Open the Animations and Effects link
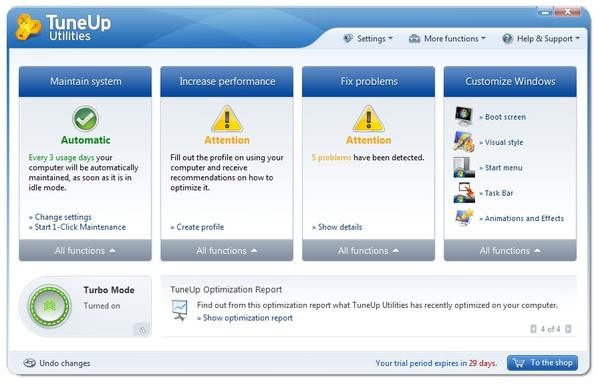The width and height of the screenshot is (600, 386). point(522,218)
